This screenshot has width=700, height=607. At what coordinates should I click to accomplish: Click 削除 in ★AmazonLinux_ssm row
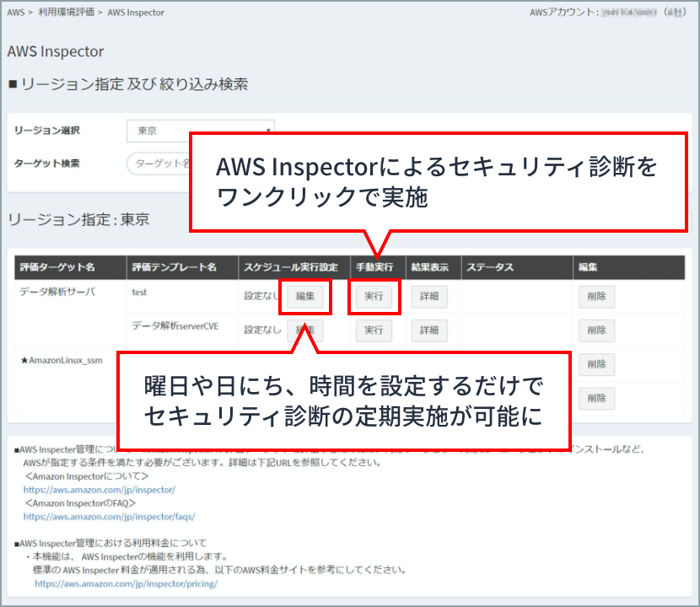tap(596, 364)
